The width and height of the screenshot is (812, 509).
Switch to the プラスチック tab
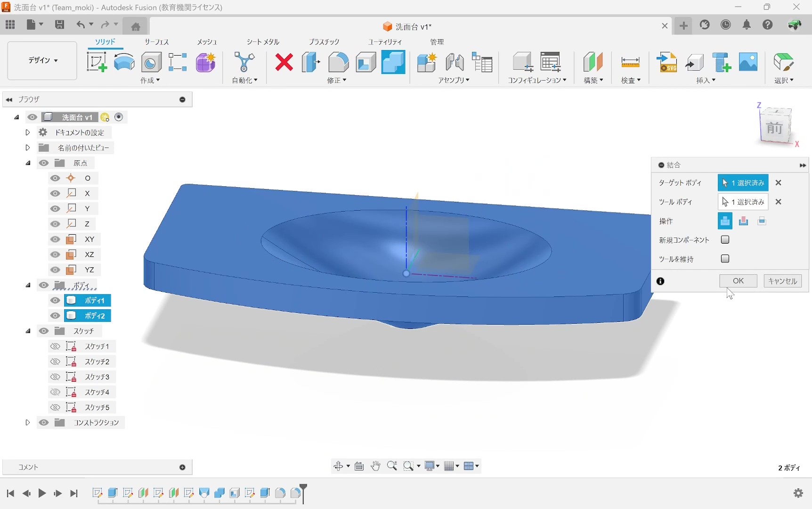pos(324,42)
